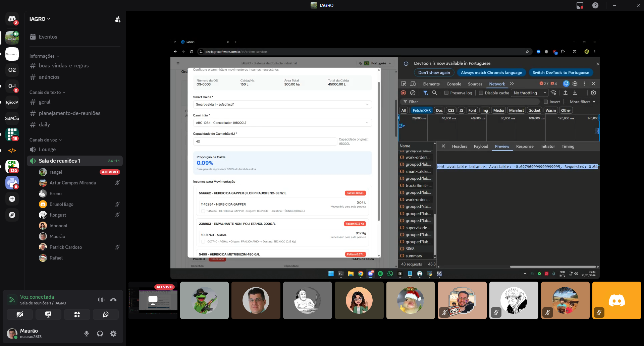Open Discord user settings gear

coord(113,334)
